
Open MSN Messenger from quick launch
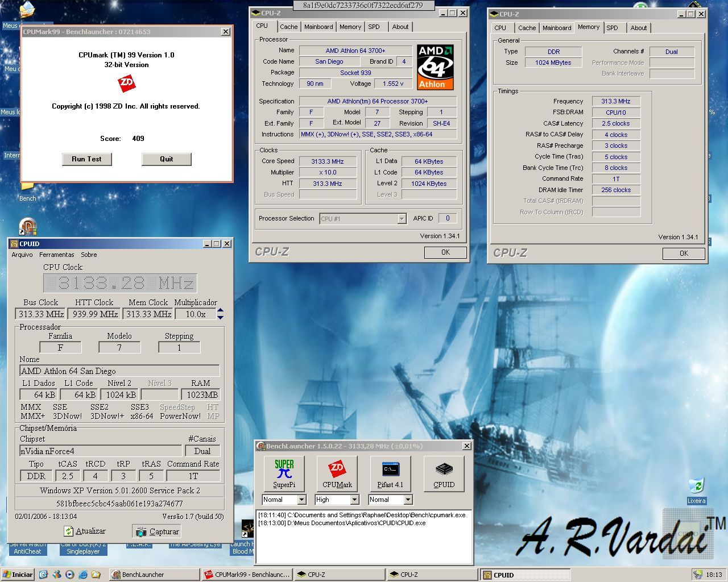(56, 575)
